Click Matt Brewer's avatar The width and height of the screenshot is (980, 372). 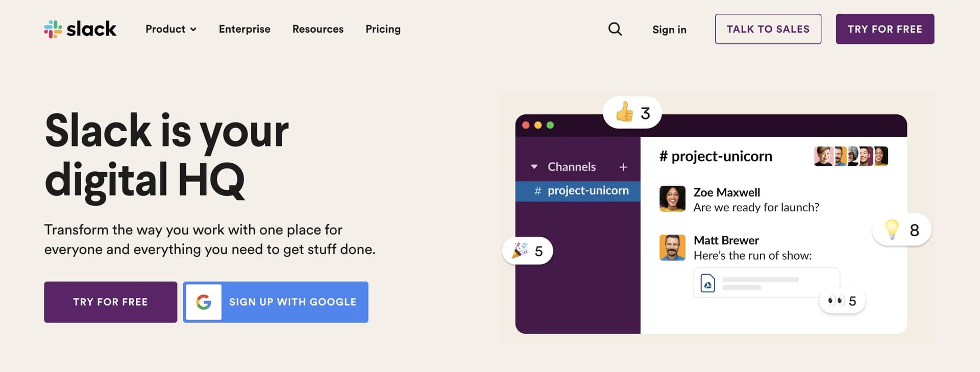point(672,247)
